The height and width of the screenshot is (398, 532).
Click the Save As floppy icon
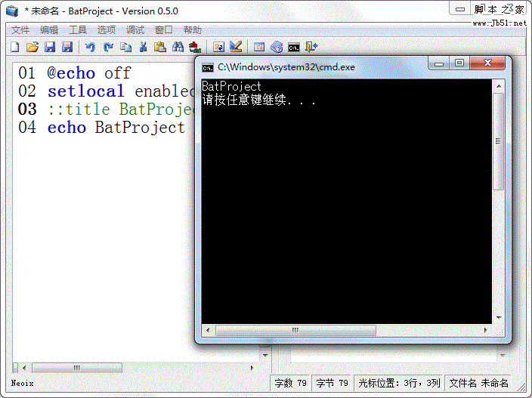(x=67, y=47)
